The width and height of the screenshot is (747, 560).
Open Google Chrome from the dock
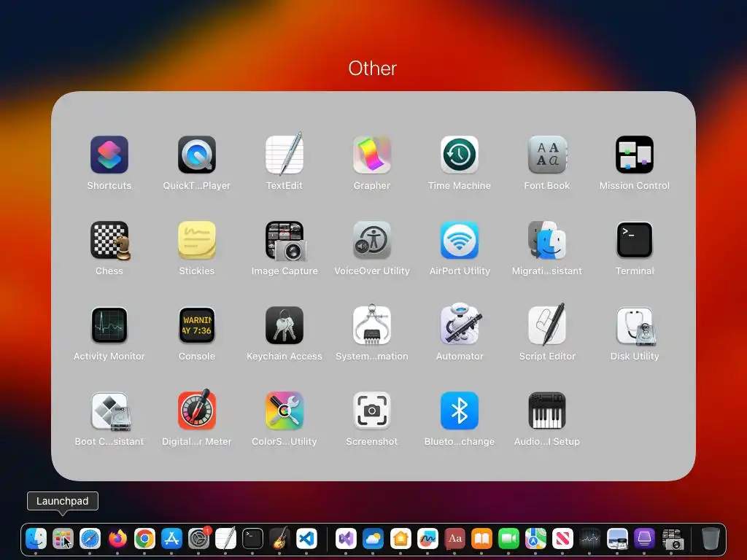click(x=144, y=539)
